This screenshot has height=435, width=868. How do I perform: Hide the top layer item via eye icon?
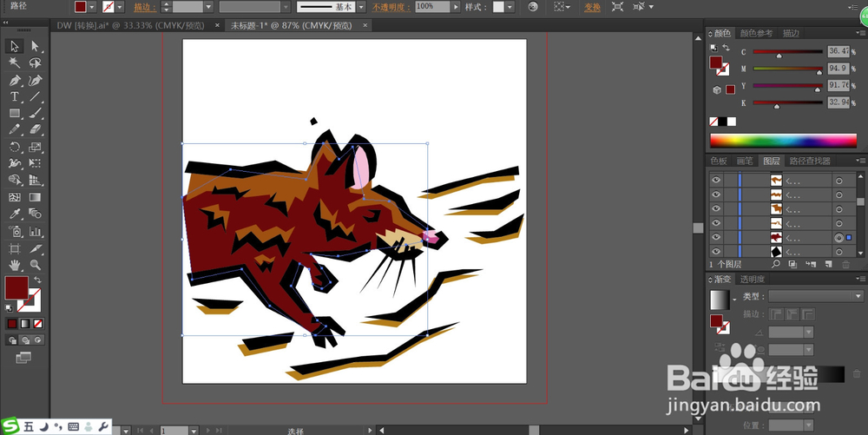(x=716, y=181)
